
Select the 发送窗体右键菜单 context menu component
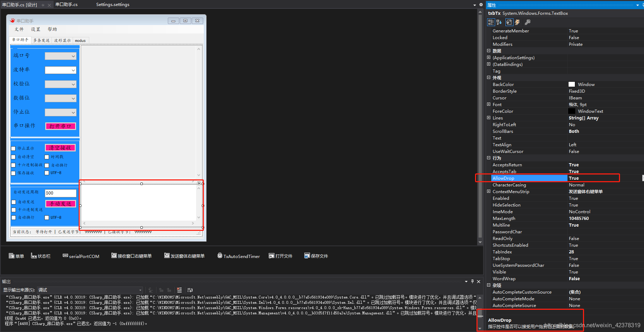(x=184, y=256)
